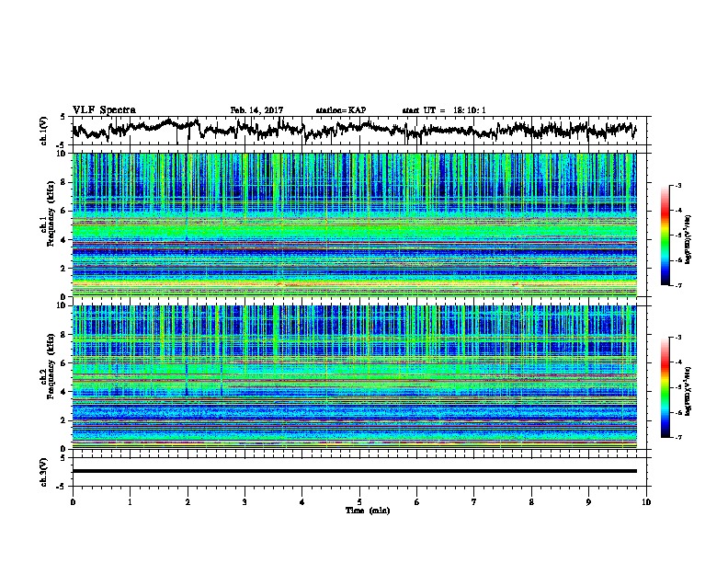Click the ch.3 flat black voltage line
The image size is (728, 563).
(x=354, y=471)
